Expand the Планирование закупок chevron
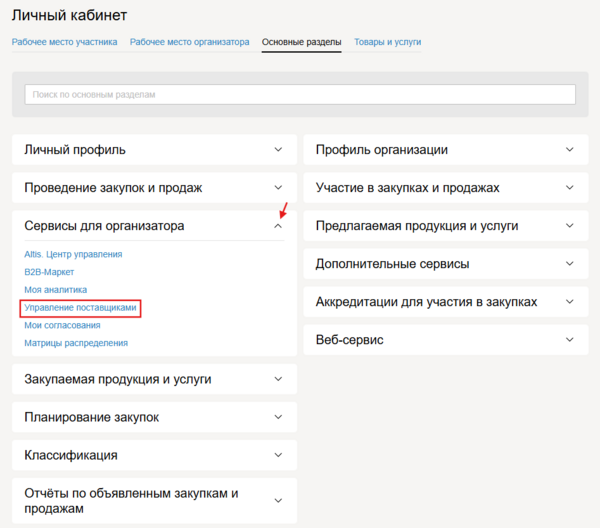 point(278,417)
